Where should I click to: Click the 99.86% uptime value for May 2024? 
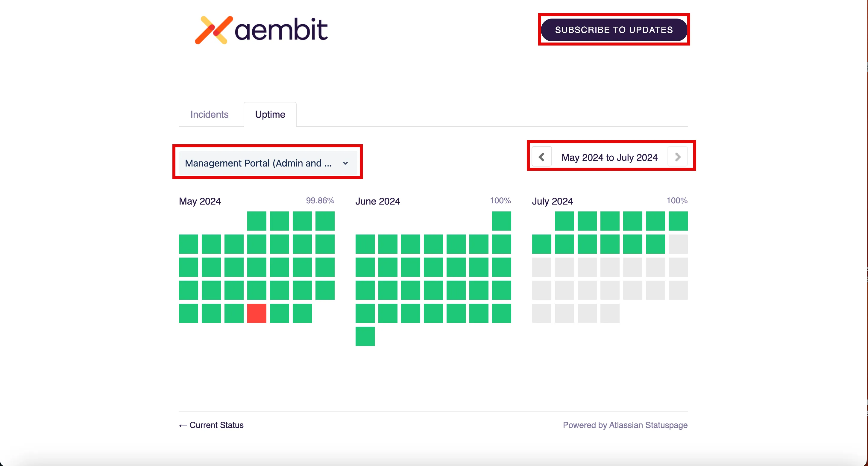[x=320, y=200]
